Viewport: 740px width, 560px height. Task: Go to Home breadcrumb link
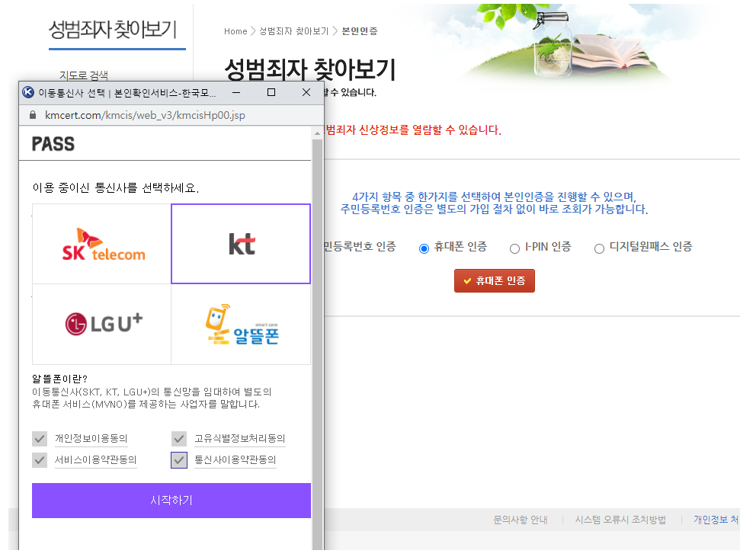[235, 31]
